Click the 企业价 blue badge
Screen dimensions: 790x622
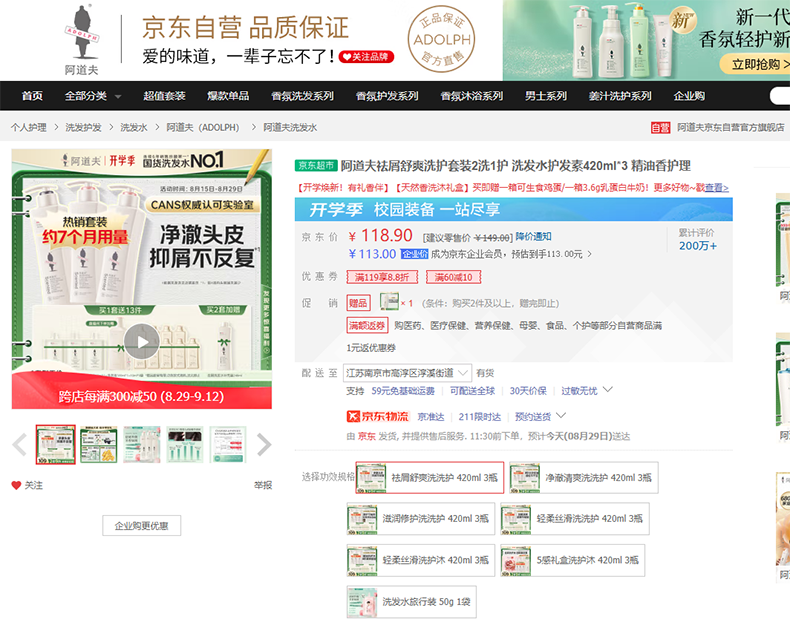click(415, 254)
